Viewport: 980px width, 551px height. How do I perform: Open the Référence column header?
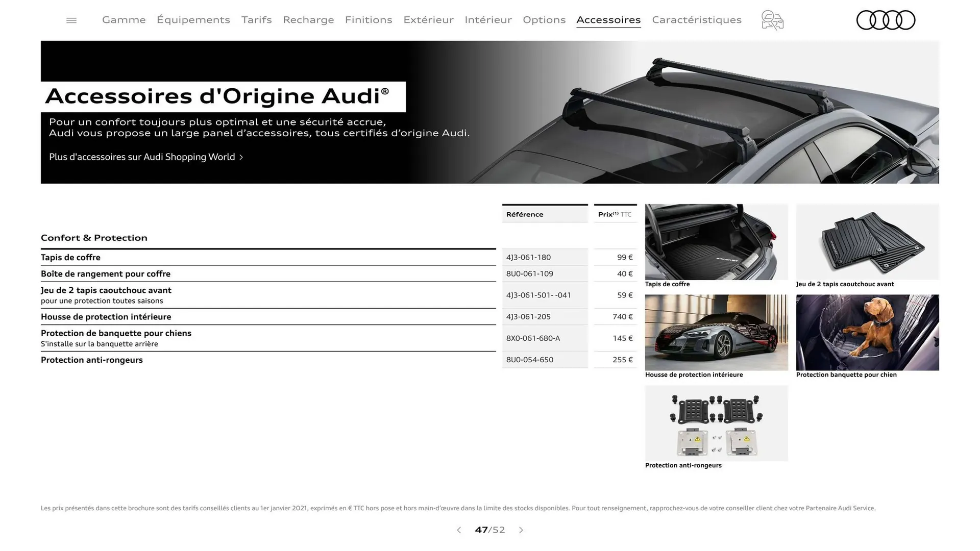click(x=525, y=214)
